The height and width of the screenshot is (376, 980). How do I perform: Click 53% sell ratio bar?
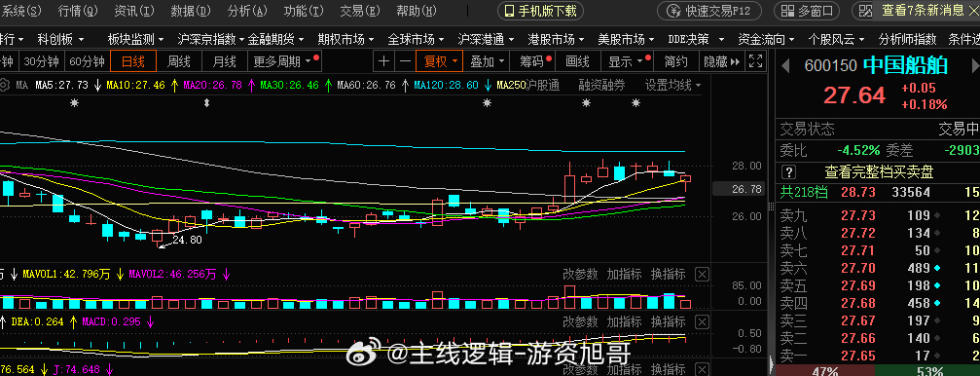click(x=927, y=372)
